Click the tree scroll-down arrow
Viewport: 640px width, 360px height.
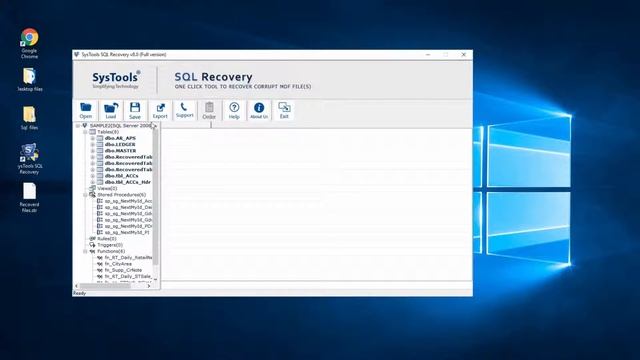pos(155,280)
